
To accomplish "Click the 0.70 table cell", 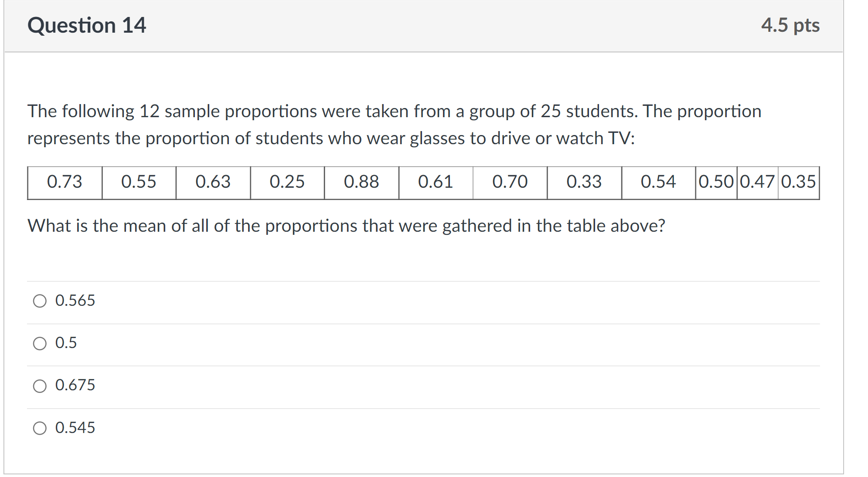I will [510, 183].
